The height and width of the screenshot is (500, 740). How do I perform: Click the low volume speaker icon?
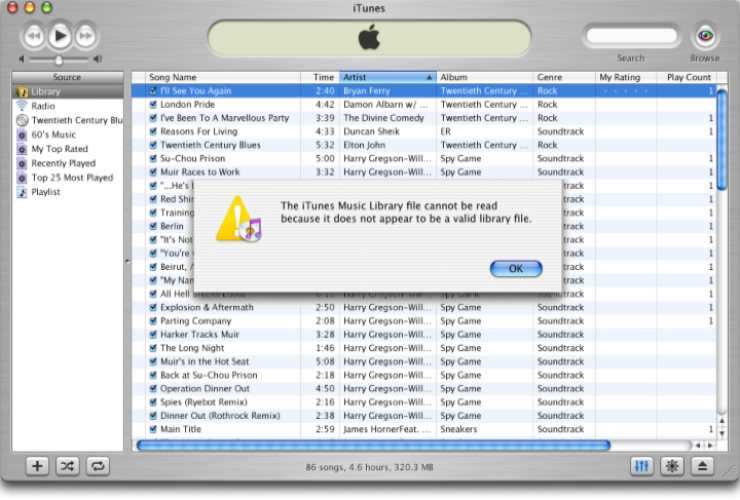pyautogui.click(x=21, y=59)
